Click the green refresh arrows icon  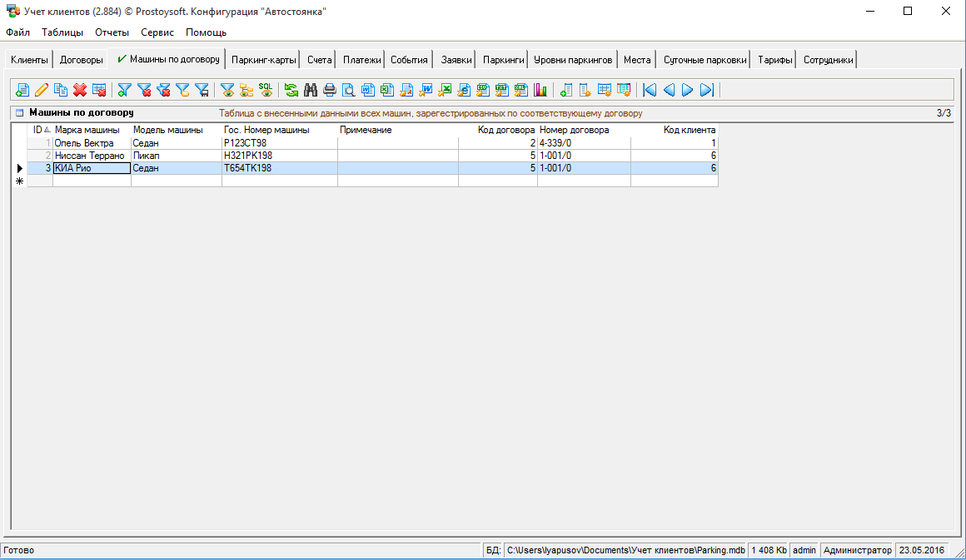291,90
